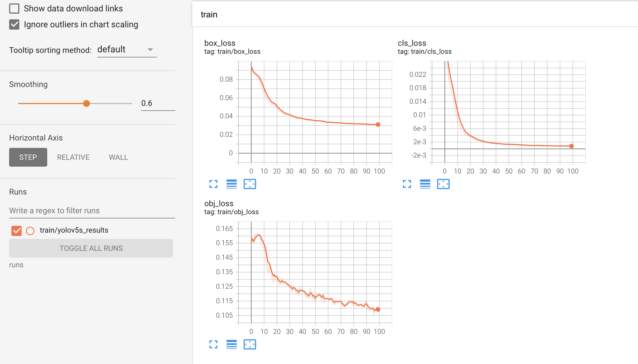Switch horizontal axis to RELATIVE
Image resolution: width=638 pixels, height=364 pixels.
[73, 157]
